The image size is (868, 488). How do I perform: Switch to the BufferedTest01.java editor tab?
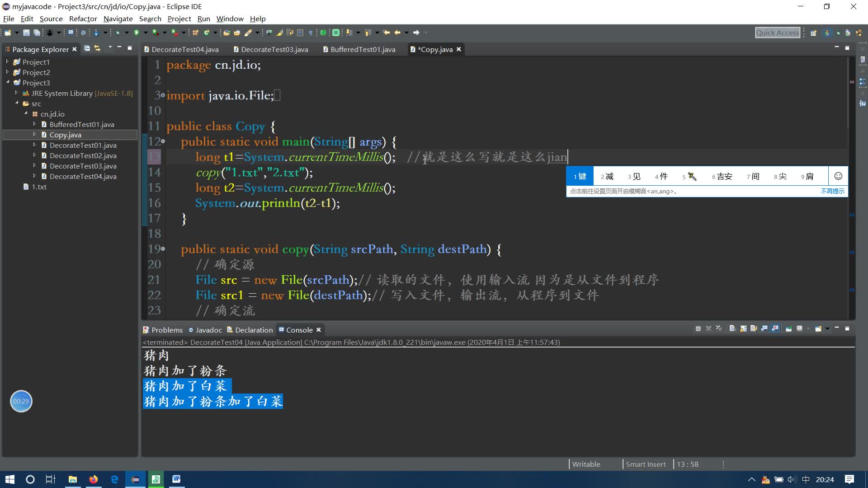point(363,49)
